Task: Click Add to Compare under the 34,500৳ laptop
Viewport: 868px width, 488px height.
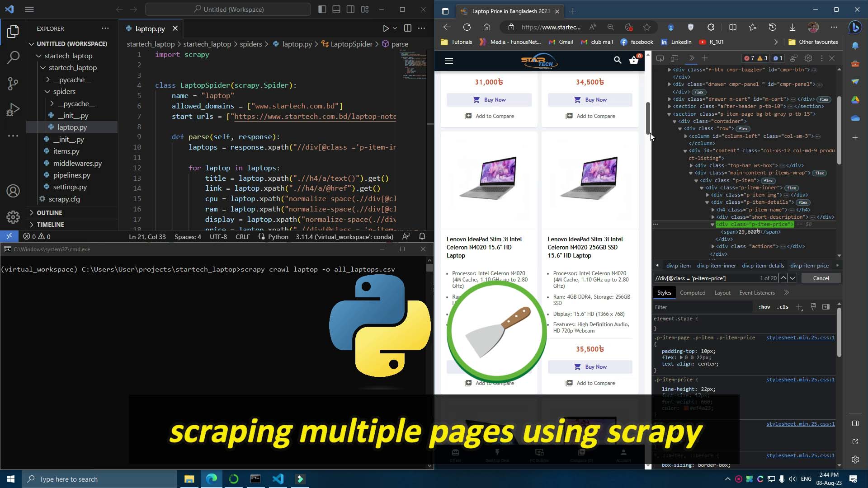Action: pos(590,116)
